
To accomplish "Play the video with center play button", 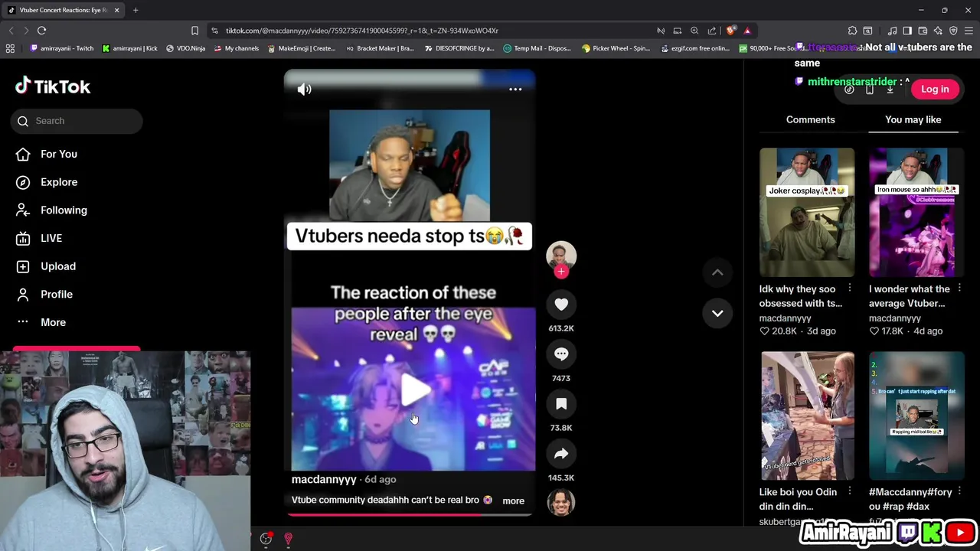I will 414,390.
